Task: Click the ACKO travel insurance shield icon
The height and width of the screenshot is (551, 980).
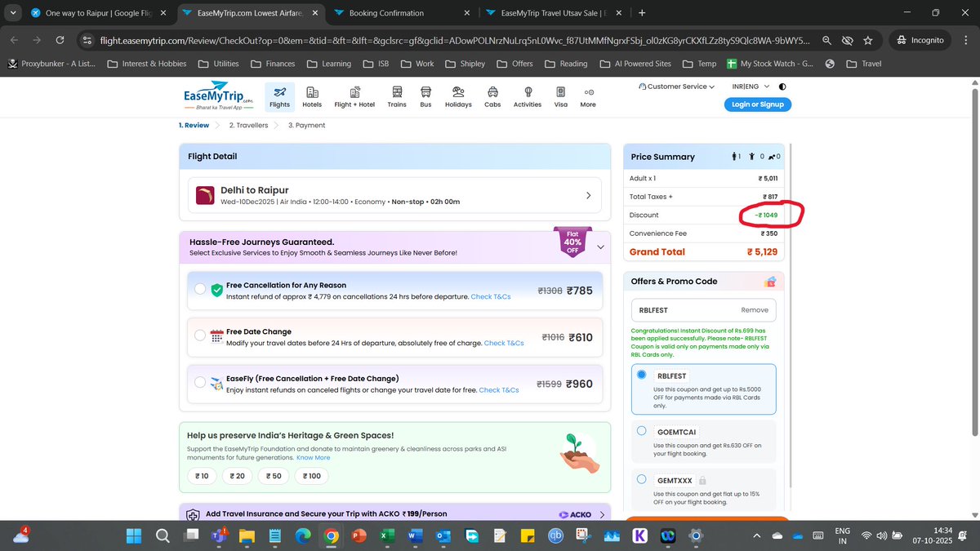Action: (x=193, y=515)
